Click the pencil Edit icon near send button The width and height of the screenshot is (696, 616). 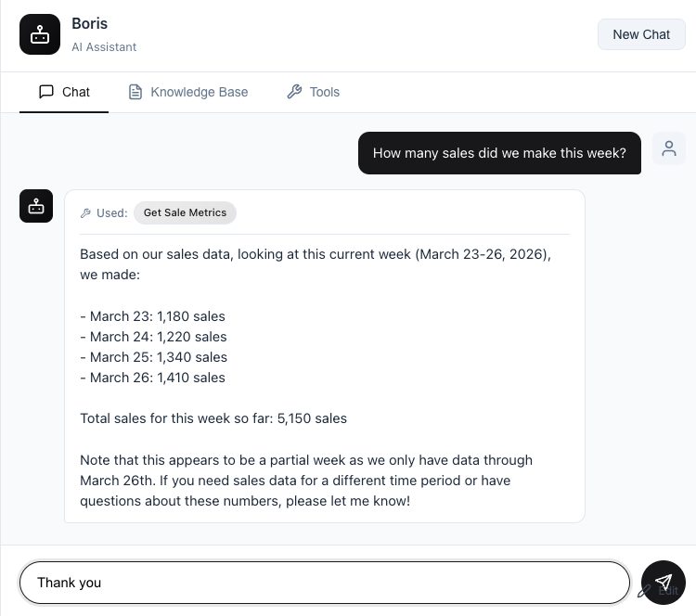tap(644, 591)
